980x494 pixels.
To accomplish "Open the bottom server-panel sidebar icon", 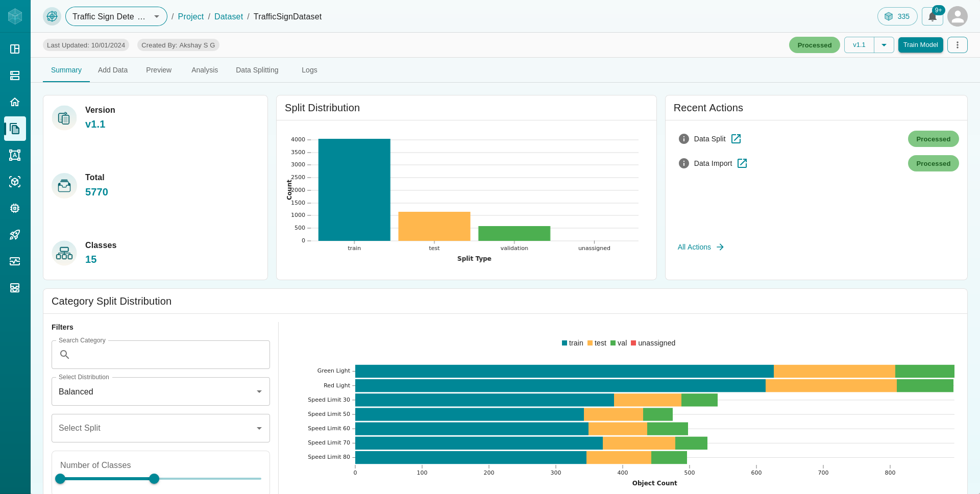I will pyautogui.click(x=15, y=288).
